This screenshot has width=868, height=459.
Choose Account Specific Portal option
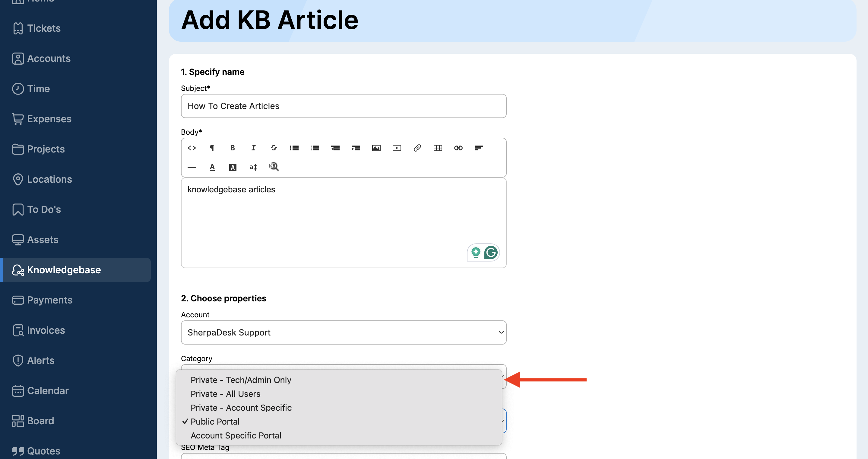tap(236, 436)
